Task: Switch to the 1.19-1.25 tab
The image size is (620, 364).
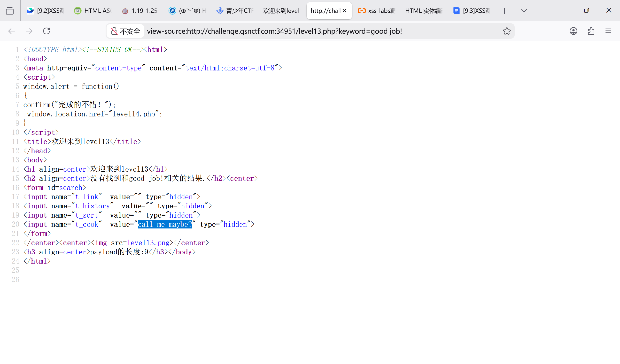Action: click(x=140, y=11)
